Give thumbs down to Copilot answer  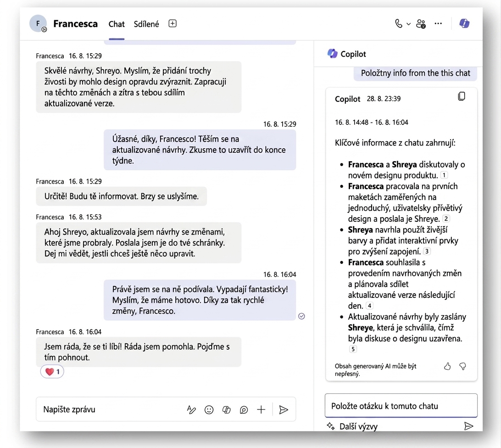click(x=462, y=366)
